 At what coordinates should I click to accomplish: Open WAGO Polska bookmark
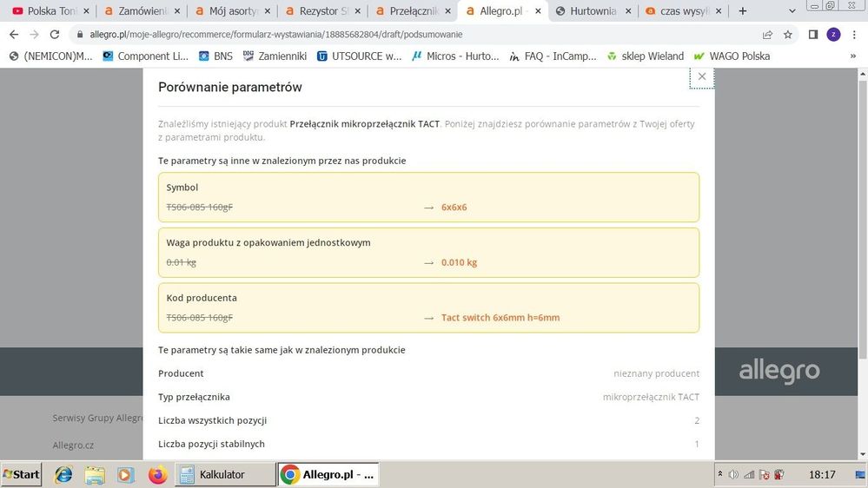[732, 56]
